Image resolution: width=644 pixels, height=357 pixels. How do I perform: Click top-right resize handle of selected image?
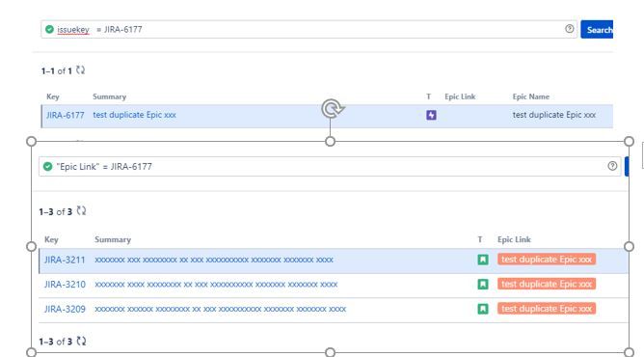(629, 141)
